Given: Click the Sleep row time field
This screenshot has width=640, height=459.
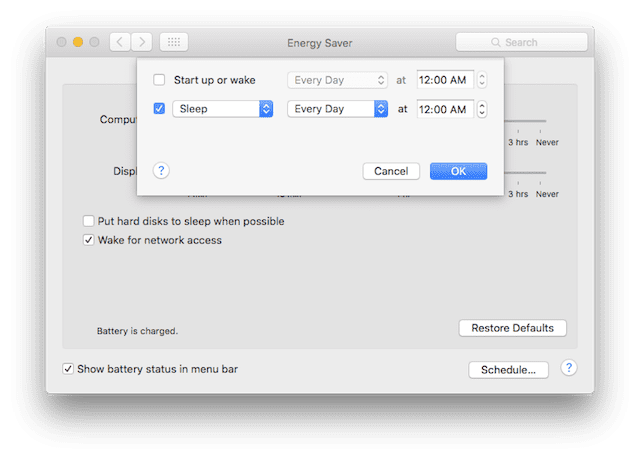Looking at the screenshot, I should click(444, 109).
